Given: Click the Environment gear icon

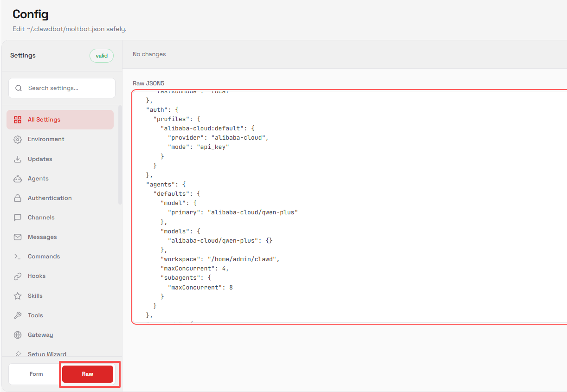Looking at the screenshot, I should (18, 139).
